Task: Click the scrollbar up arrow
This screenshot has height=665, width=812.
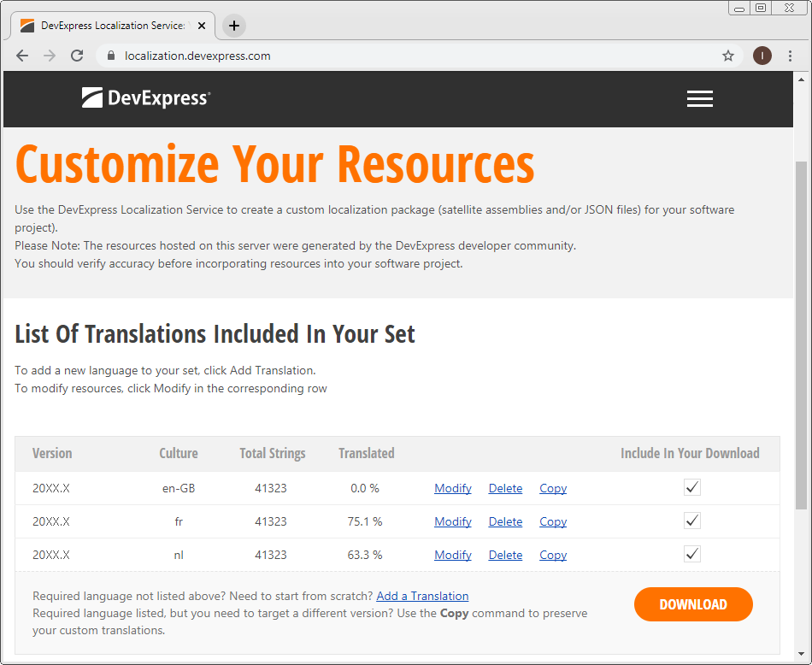Action: 801,79
